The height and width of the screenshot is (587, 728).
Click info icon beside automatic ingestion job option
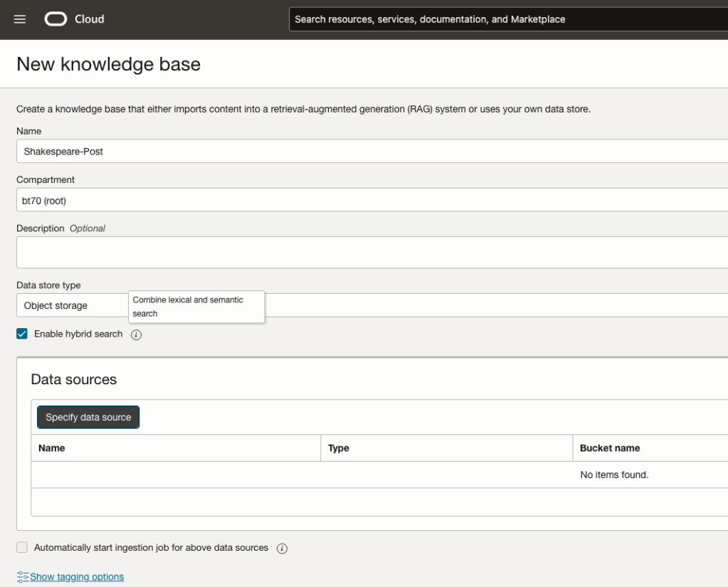pos(282,548)
